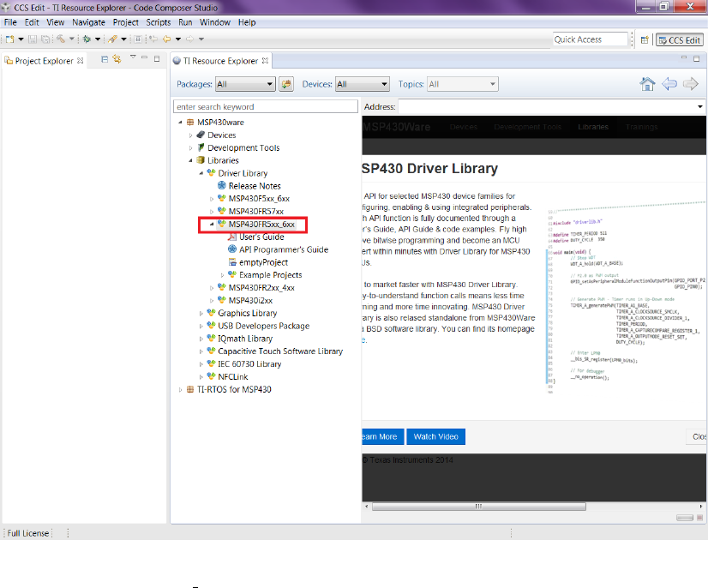708x588 pixels.
Task: Toggle Link with Editor in Project Explorer
Action: (117, 59)
